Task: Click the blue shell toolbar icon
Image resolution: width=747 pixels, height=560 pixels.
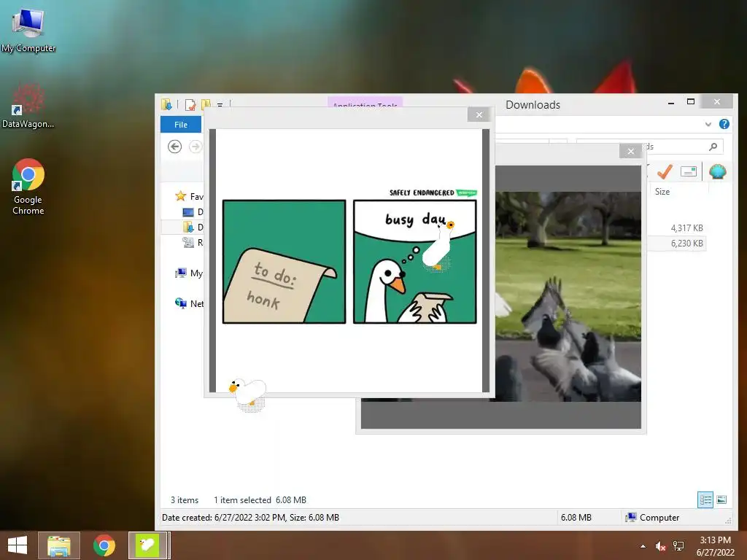Action: [x=718, y=171]
